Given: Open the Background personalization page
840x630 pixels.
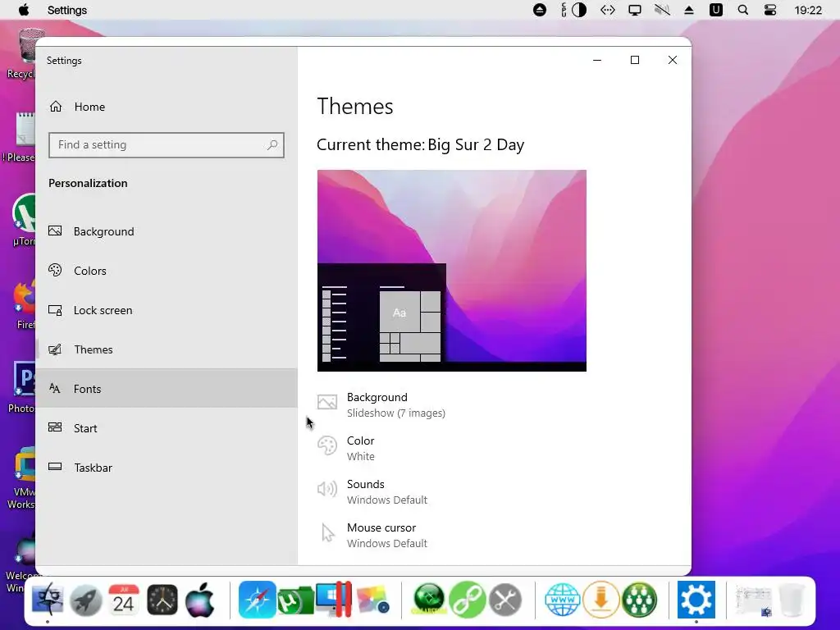Looking at the screenshot, I should pos(167,231).
